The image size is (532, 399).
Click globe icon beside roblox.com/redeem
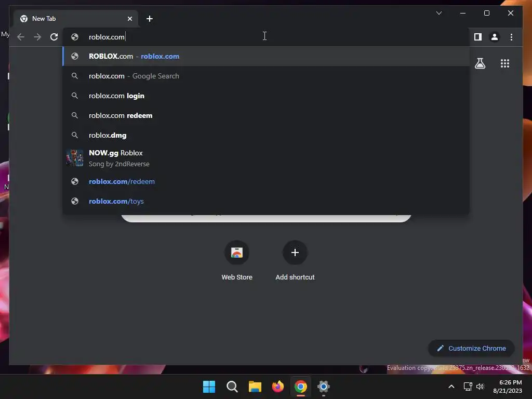click(75, 181)
